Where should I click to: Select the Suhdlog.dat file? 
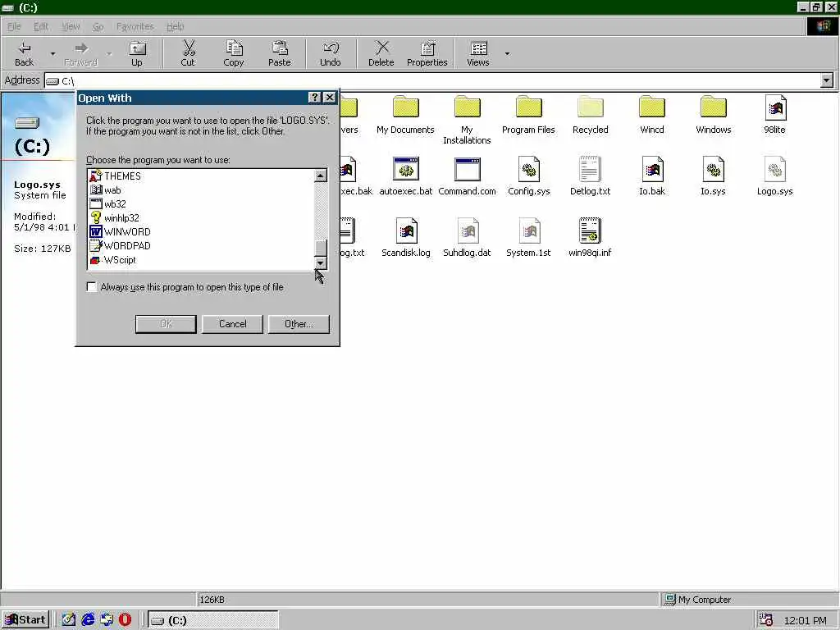[467, 237]
